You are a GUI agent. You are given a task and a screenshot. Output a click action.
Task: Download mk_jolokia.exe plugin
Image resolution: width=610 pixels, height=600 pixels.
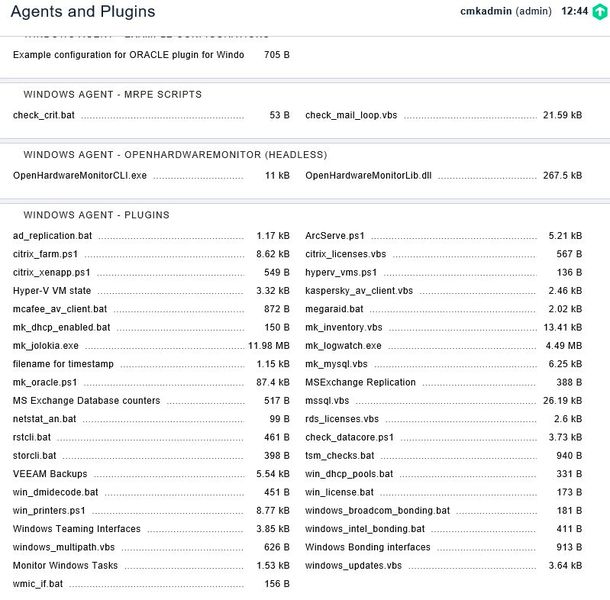[x=46, y=346]
